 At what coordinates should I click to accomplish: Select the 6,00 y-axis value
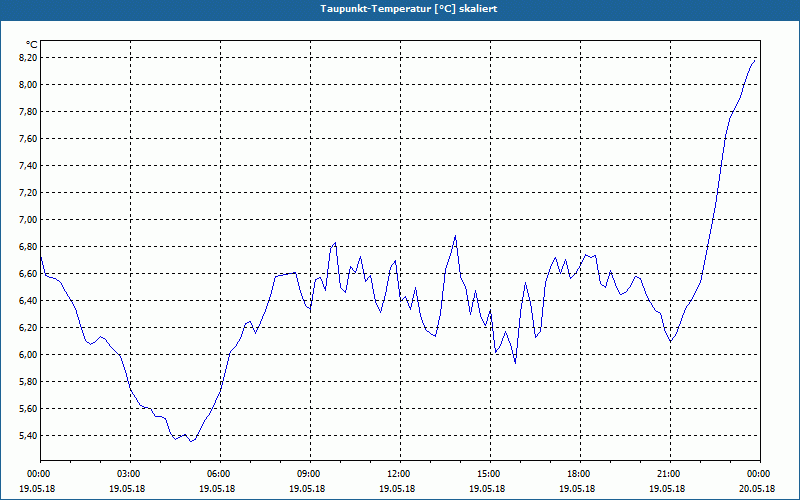click(x=28, y=355)
